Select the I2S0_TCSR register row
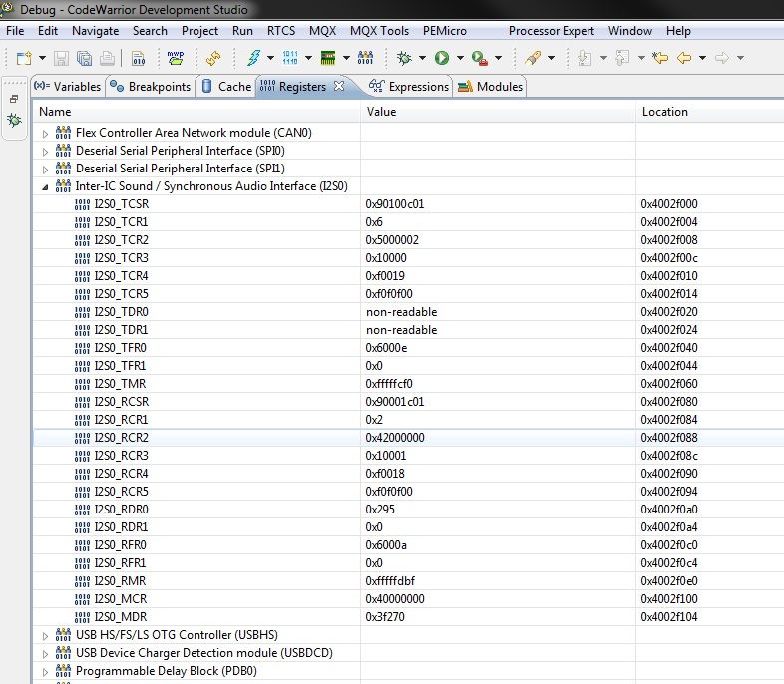 (x=409, y=203)
